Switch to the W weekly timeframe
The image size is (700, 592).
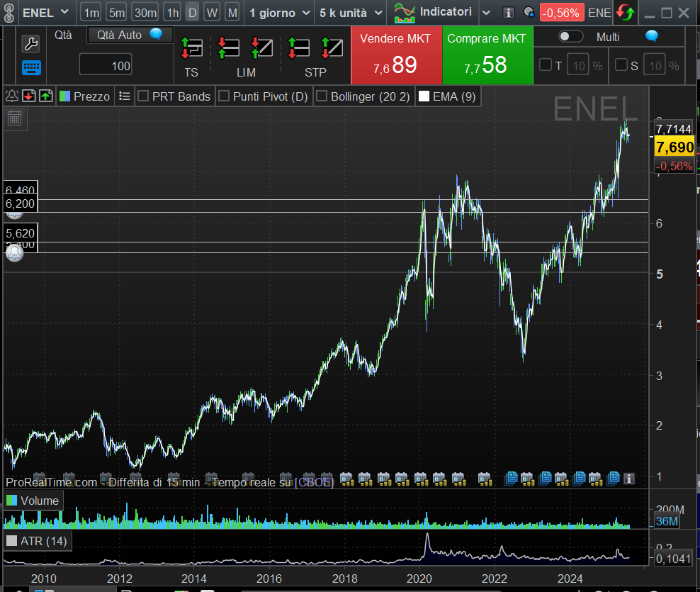click(212, 13)
